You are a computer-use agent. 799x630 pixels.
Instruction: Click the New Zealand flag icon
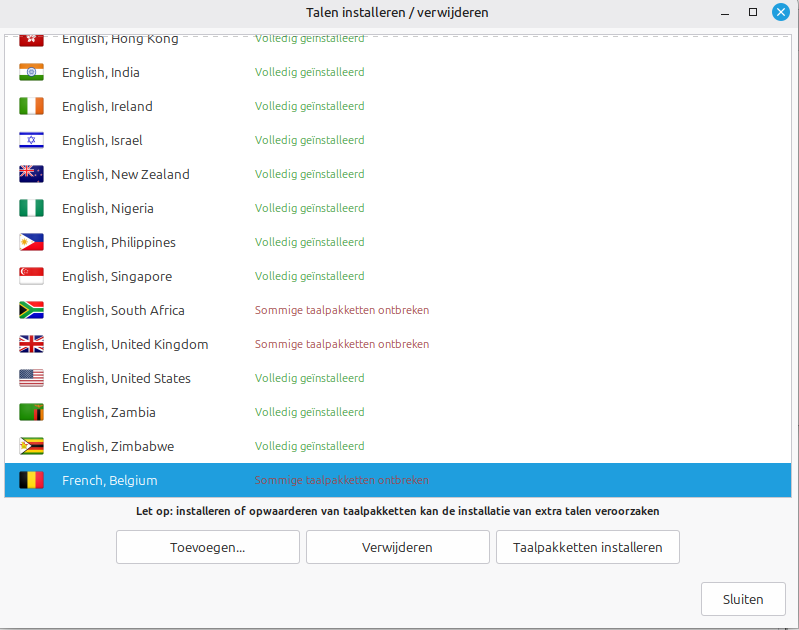coord(31,174)
